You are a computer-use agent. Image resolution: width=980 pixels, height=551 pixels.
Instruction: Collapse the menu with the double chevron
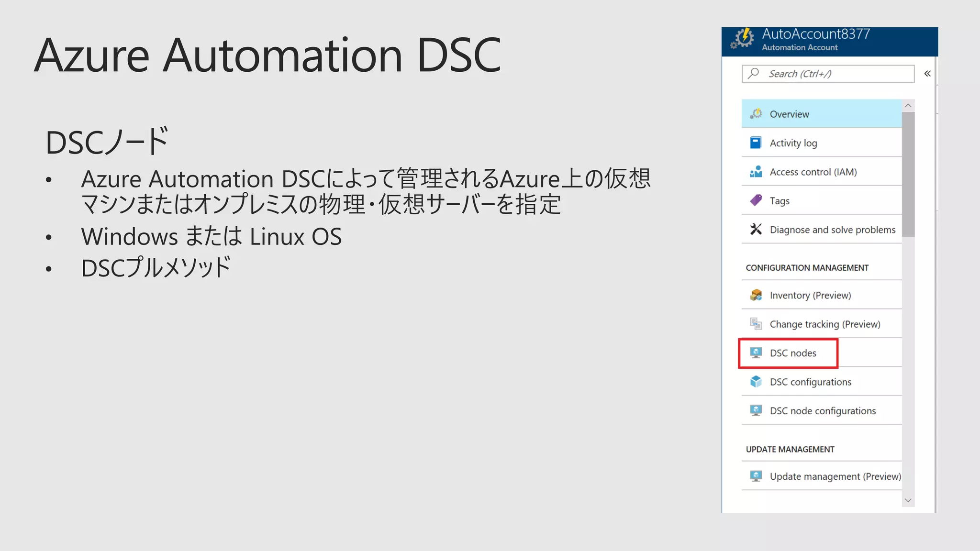[x=927, y=74]
